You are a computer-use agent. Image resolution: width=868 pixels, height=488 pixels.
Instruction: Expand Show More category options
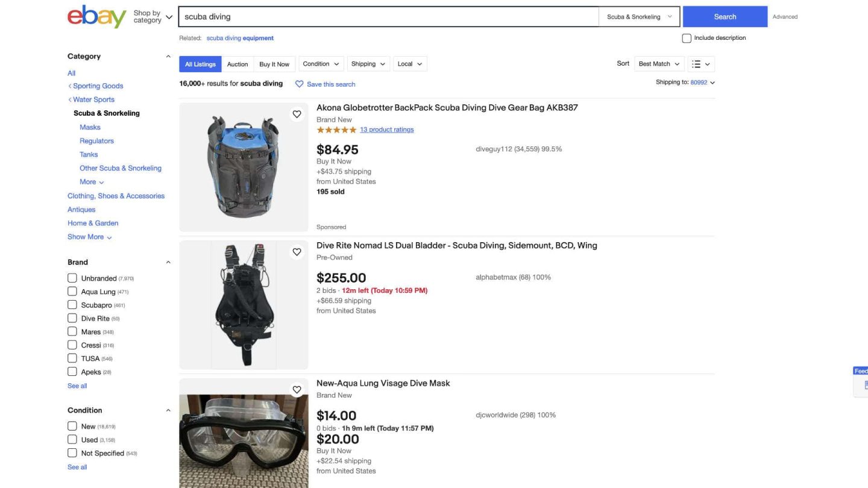click(x=89, y=237)
